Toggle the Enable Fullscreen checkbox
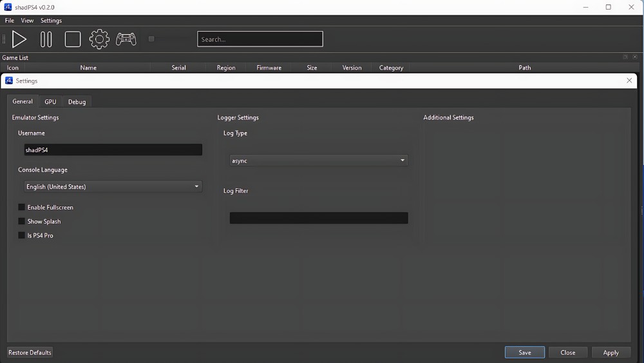The width and height of the screenshot is (644, 363). (x=22, y=207)
